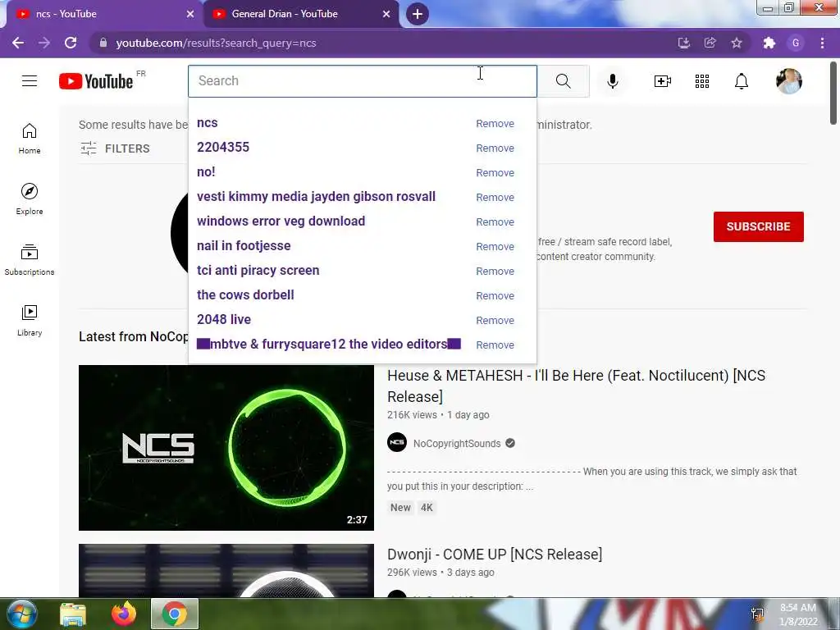Open Windows Start menu orb
This screenshot has height=630, width=840.
[22, 614]
